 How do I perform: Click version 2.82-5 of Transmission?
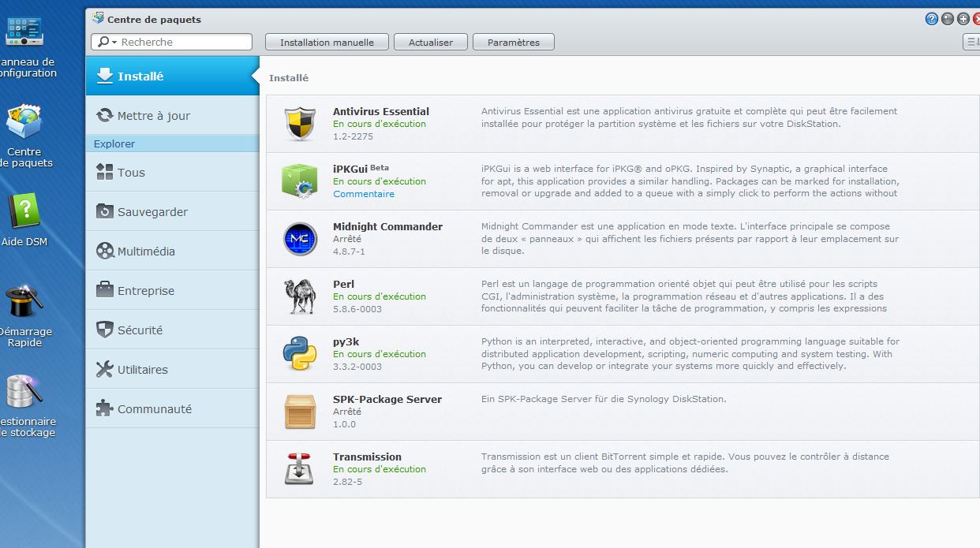(347, 482)
